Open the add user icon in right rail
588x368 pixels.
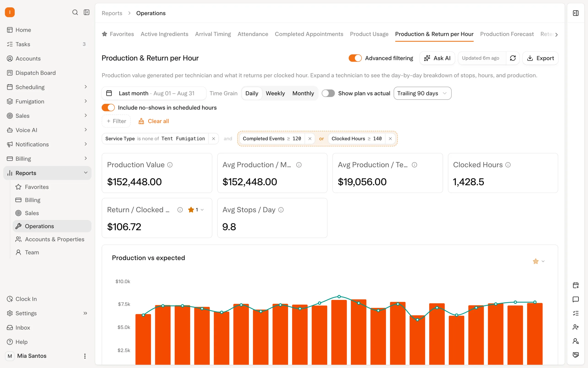576,327
